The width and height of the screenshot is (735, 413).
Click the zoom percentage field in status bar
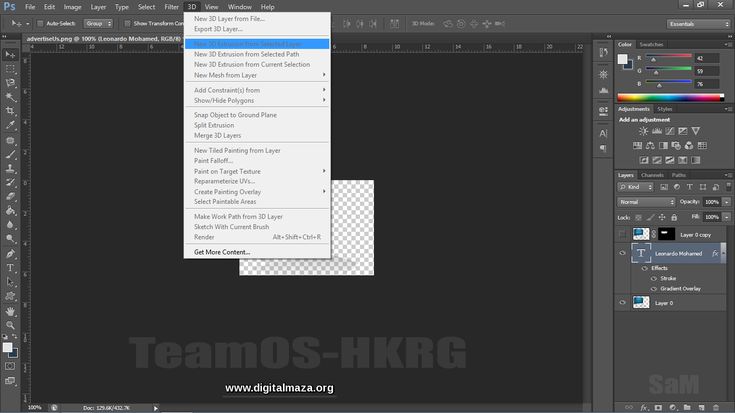[35, 407]
